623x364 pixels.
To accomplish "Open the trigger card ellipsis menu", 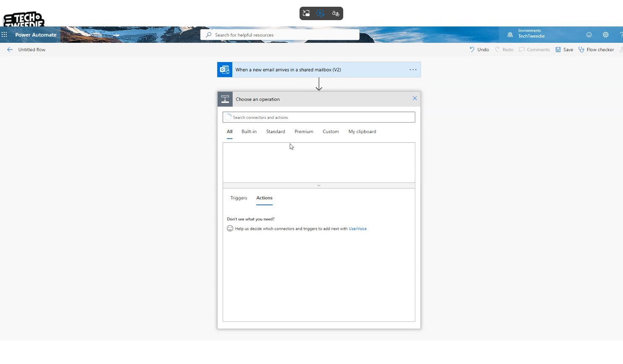I will click(x=413, y=70).
